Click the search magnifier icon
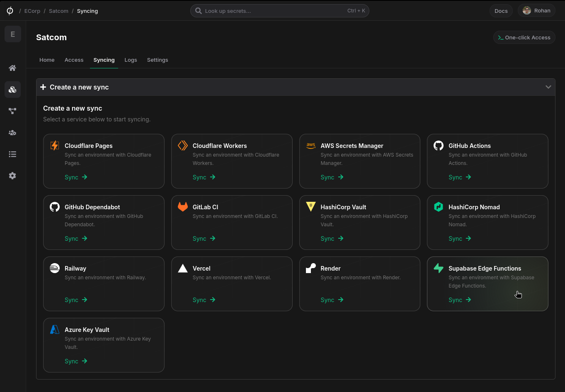This screenshot has width=565, height=392. click(199, 11)
